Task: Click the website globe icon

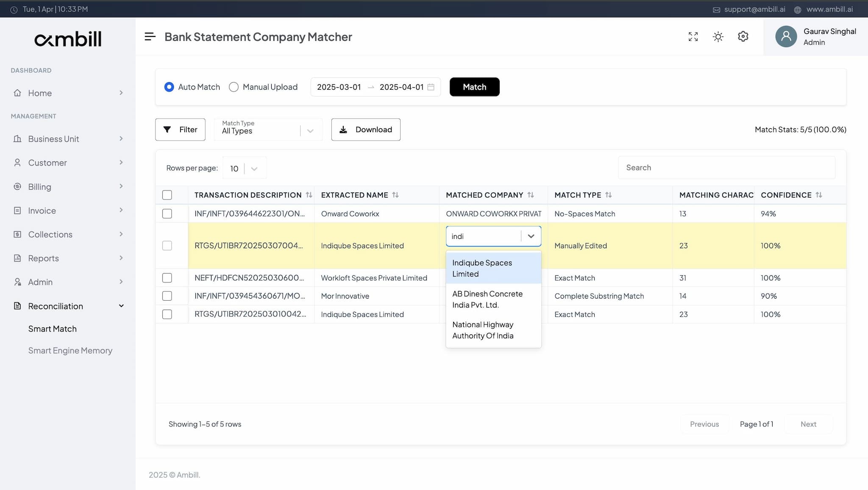Action: (797, 10)
